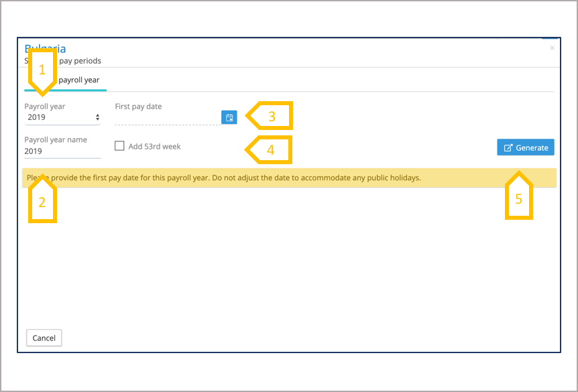The image size is (578, 392).
Task: Click the yellow callout marker numbered 1
Action: point(42,70)
